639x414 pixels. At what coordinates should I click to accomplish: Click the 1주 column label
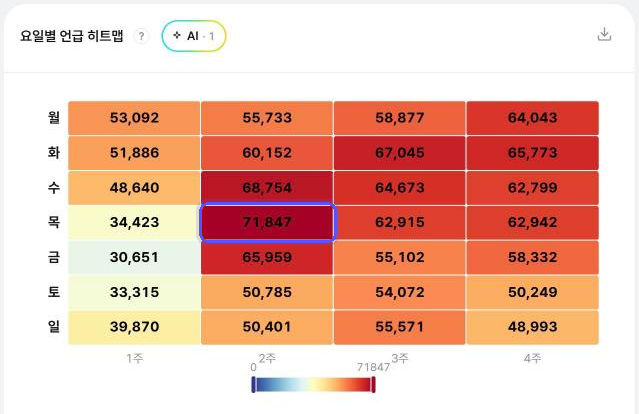tap(134, 358)
